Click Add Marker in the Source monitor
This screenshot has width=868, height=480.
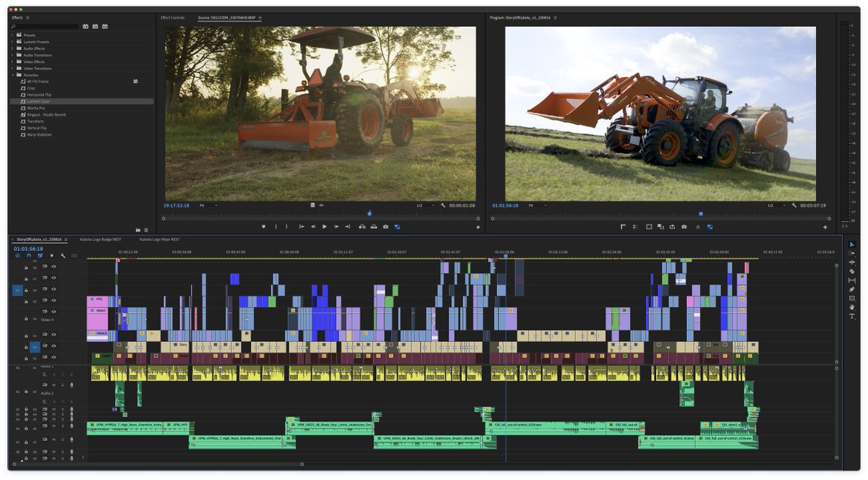[263, 226]
